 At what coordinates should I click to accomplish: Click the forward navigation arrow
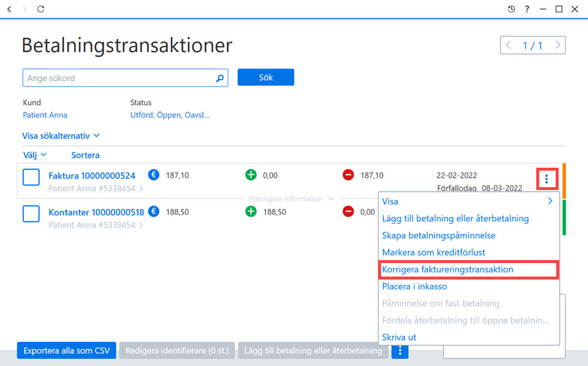[25, 9]
